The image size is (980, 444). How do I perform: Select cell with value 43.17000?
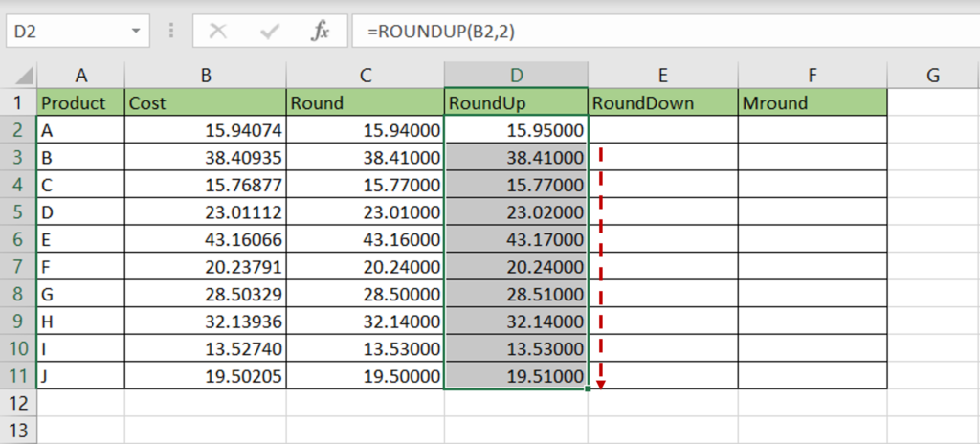(516, 239)
